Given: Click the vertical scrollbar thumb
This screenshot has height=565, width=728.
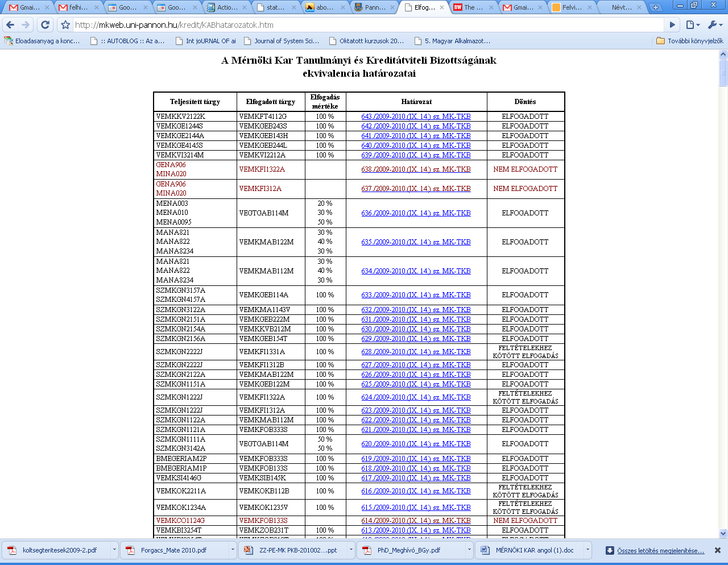Looking at the screenshot, I should pos(723,73).
